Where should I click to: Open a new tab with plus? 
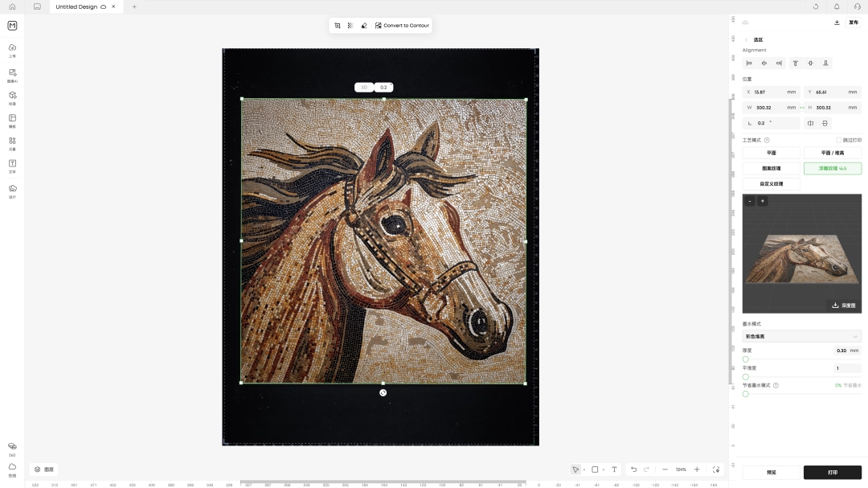coord(134,6)
